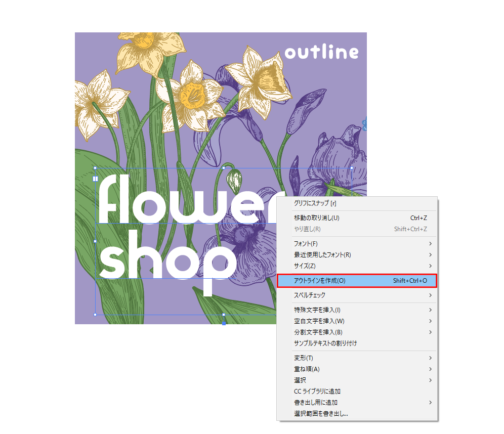This screenshot has width=504, height=434.
Task: Open 最近使用したフォント(R) submenu
Action: coord(357,255)
